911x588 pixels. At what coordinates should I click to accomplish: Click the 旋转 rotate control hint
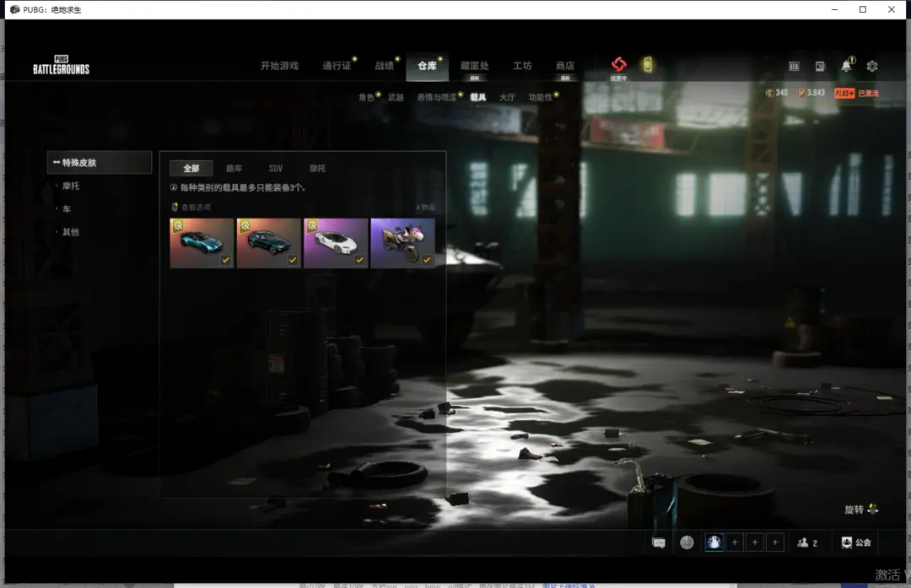pos(861,510)
